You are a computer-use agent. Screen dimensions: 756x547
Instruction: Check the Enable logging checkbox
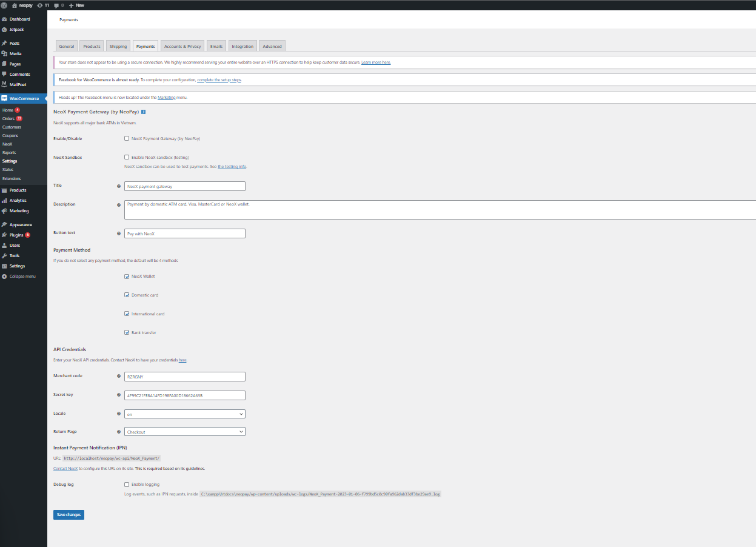pos(127,485)
